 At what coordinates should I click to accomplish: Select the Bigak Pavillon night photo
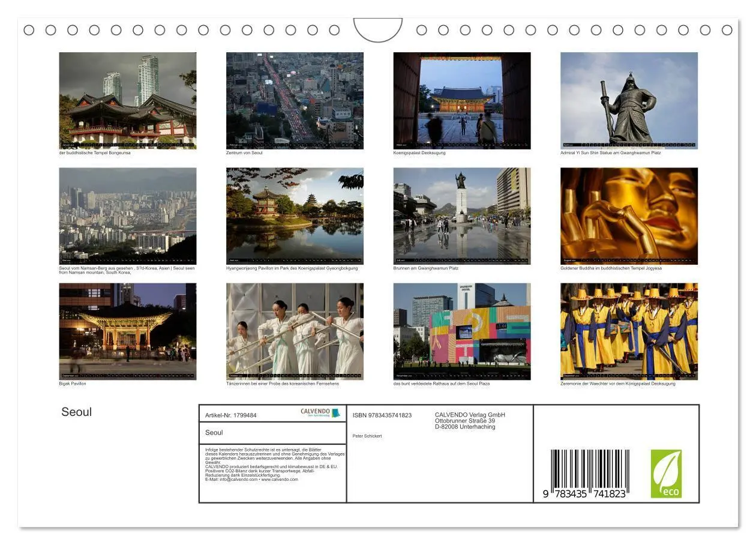click(128, 331)
